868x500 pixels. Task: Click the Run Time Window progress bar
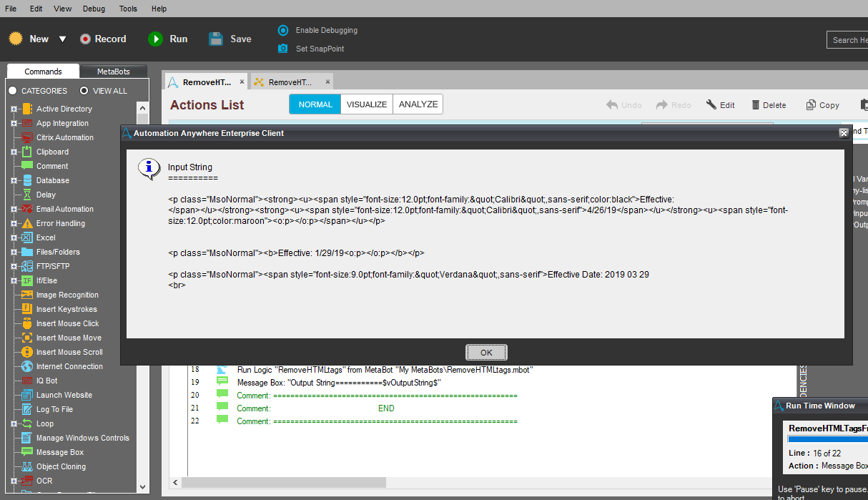point(827,439)
